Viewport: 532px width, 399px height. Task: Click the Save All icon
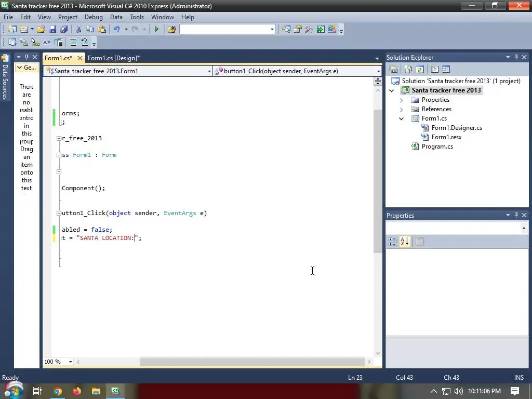pyautogui.click(x=64, y=30)
